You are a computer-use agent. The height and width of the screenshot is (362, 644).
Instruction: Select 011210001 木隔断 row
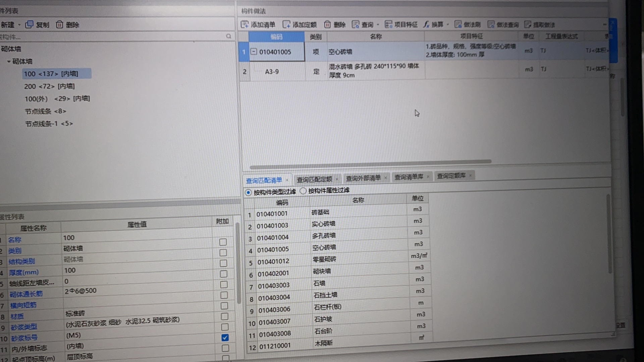click(339, 344)
